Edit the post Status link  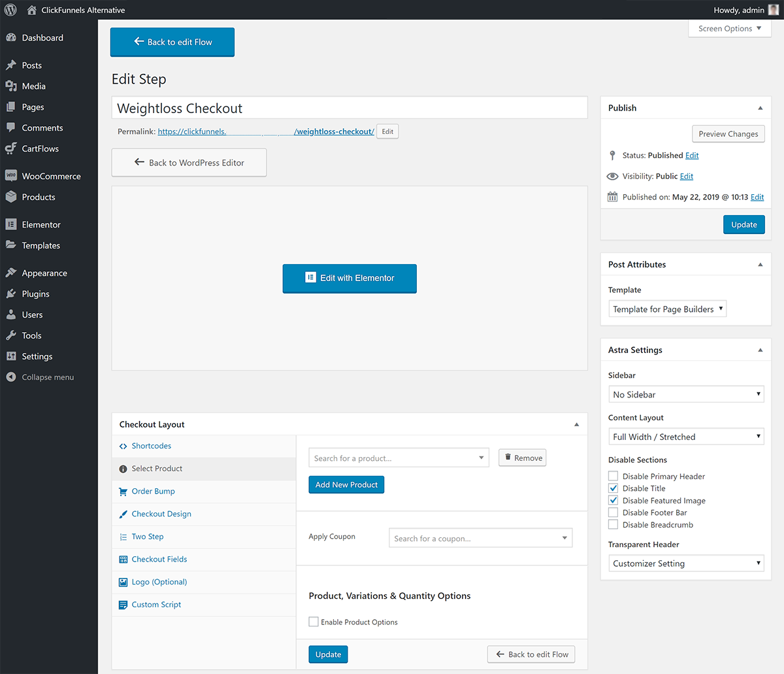(x=692, y=156)
